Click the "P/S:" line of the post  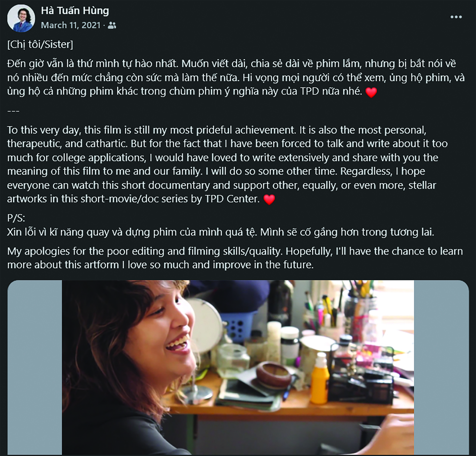click(16, 218)
